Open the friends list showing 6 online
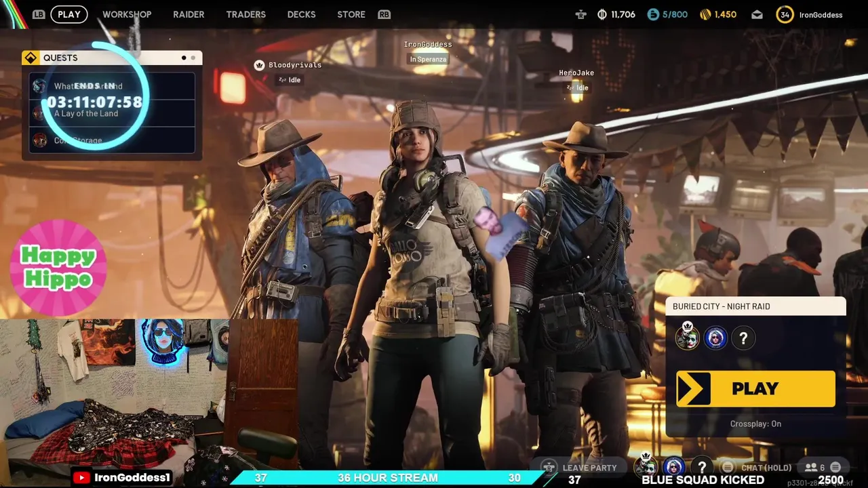The height and width of the screenshot is (488, 868). click(x=814, y=468)
